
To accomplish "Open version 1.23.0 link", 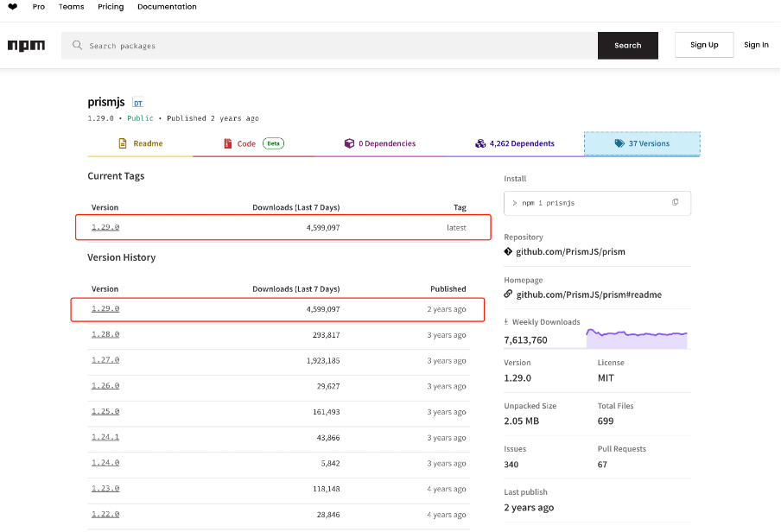I will (x=105, y=489).
